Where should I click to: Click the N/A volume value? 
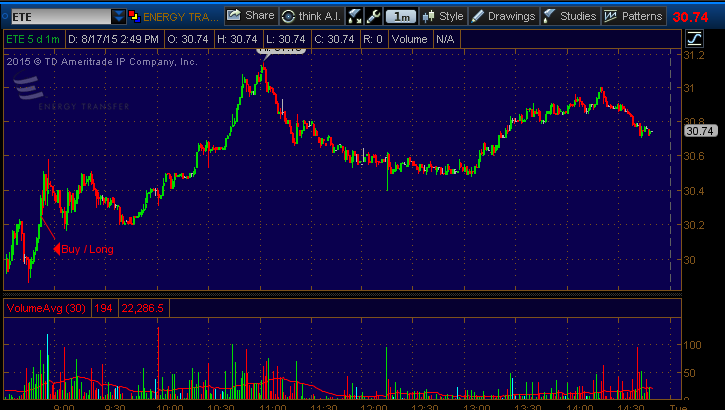pyautogui.click(x=445, y=39)
